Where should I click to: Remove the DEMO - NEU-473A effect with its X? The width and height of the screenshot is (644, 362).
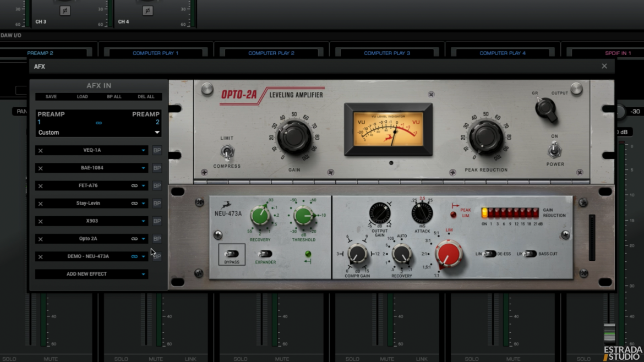[x=40, y=256]
